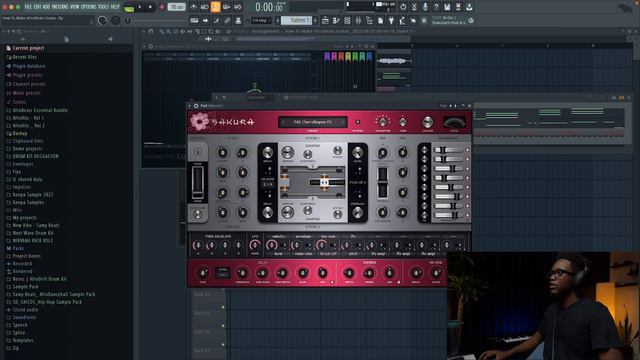Click the typing keyboard to piano icon

(194, 20)
